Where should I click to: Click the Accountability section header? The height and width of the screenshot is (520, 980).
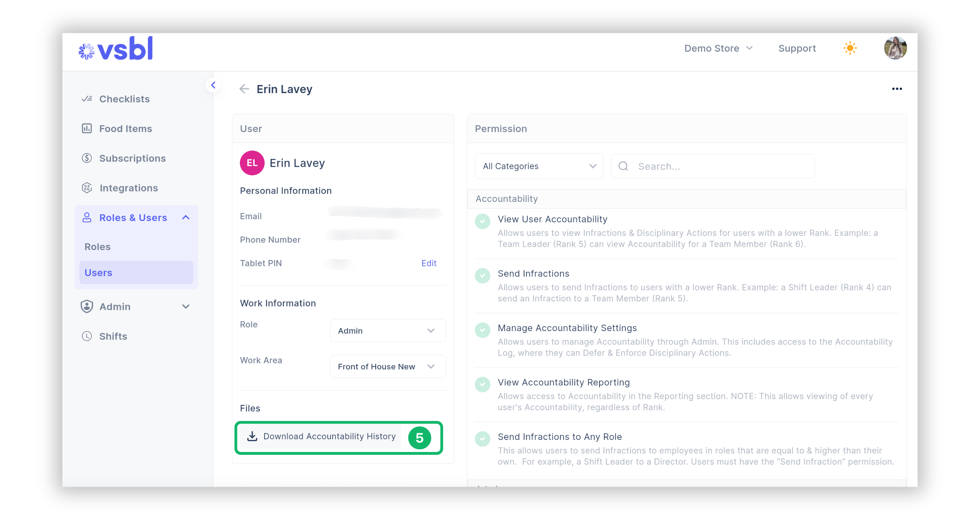[686, 199]
